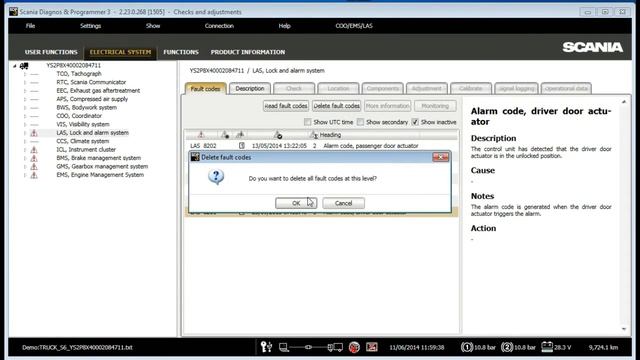Click the circuit 1 pressure icon in status bar

pos(467,347)
